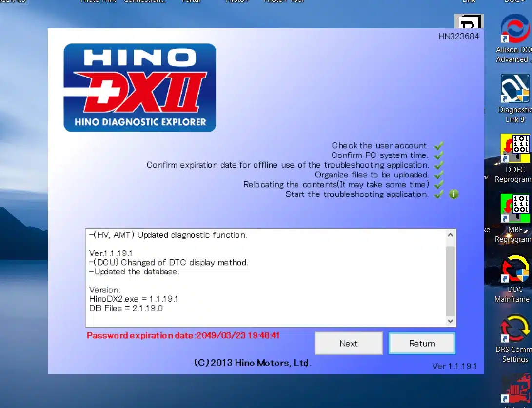
Task: Click the checkmark for 'Organize files to be uploaded'
Action: coord(439,175)
